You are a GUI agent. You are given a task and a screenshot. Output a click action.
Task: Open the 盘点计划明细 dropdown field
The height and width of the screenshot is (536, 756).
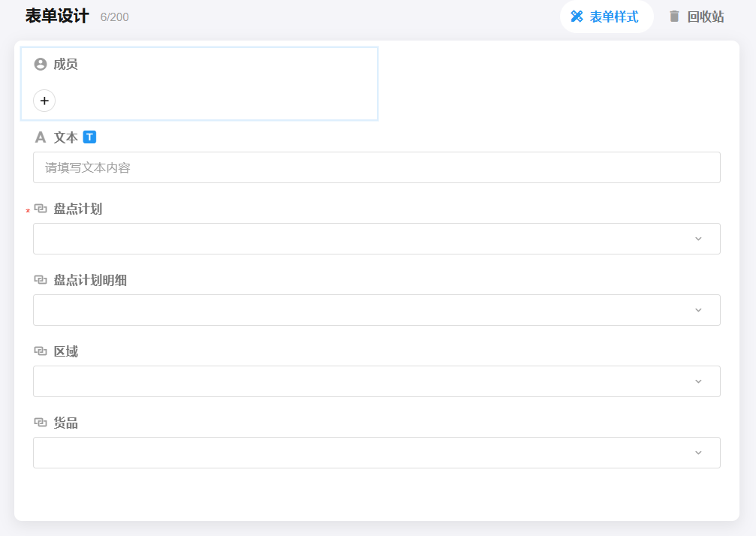pos(377,310)
